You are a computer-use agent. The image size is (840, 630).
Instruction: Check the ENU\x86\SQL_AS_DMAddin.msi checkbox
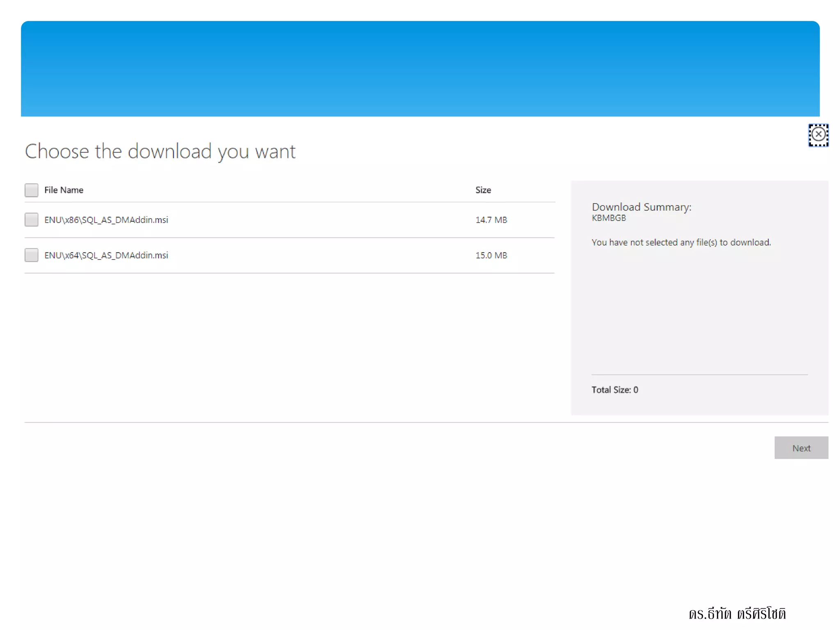[x=32, y=220]
